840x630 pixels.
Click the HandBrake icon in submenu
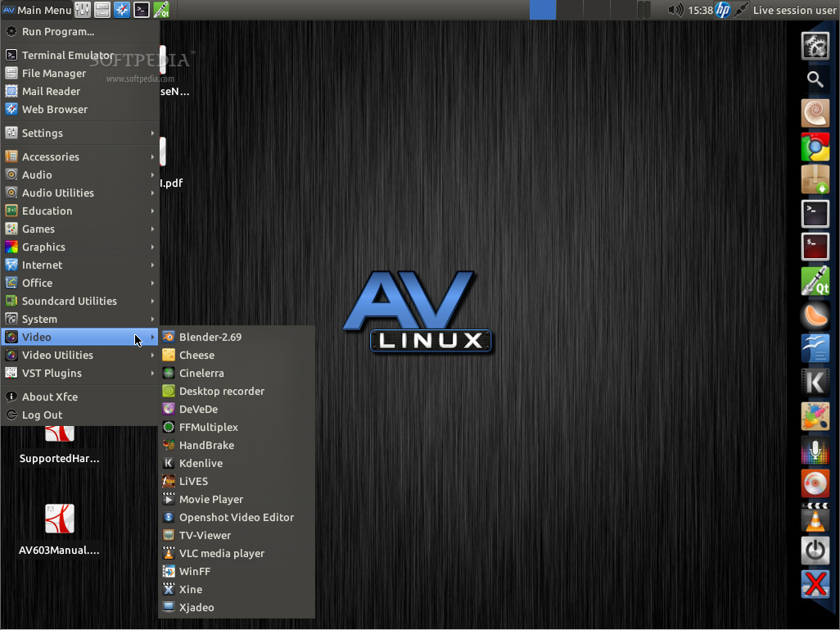click(169, 445)
